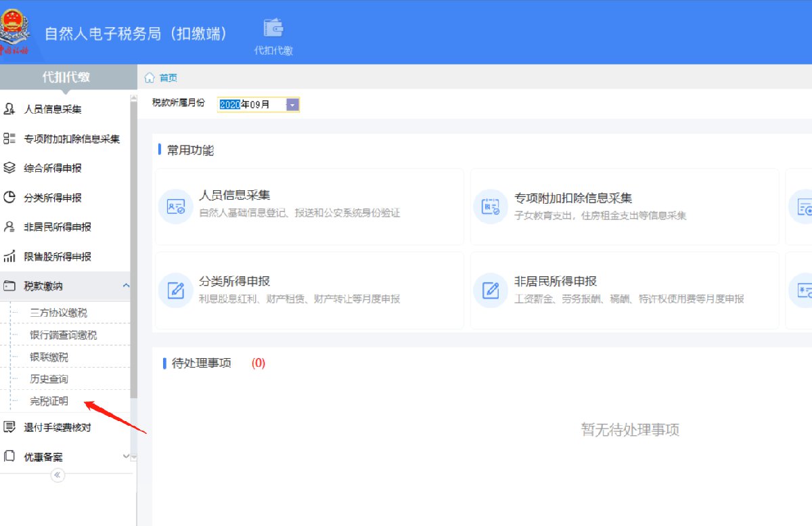Collapse sidebar with double-arrow button
The height and width of the screenshot is (526, 812).
[58, 475]
